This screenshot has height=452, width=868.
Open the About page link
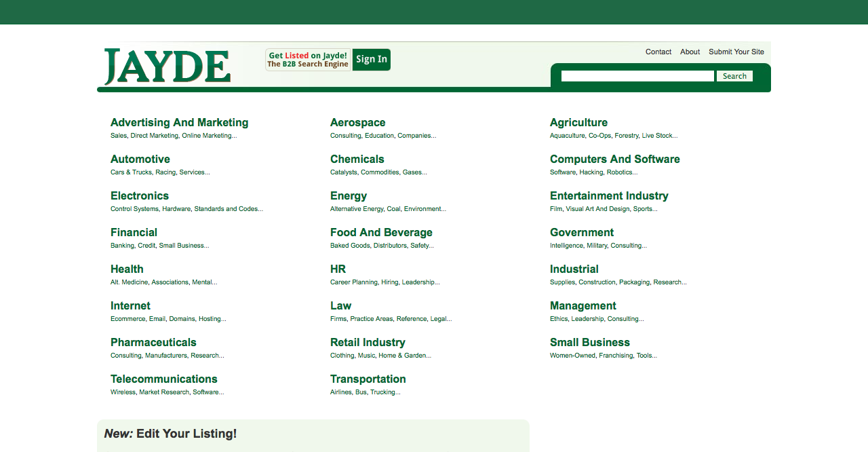(690, 52)
